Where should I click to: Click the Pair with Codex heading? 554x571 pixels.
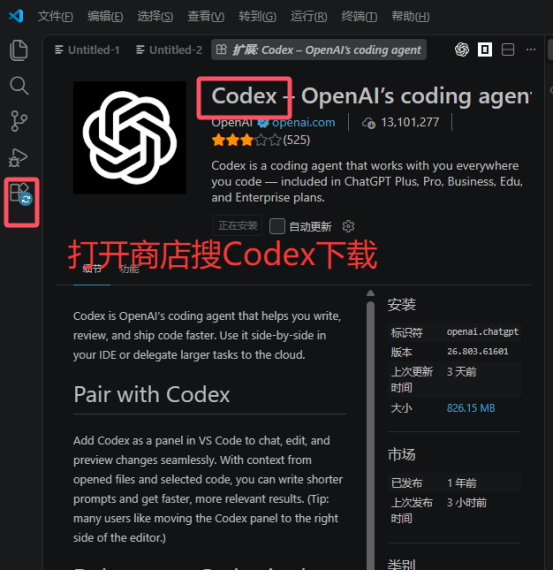[152, 394]
